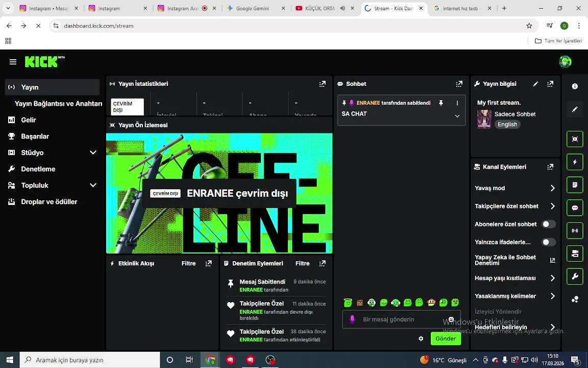Toggle the document mod actions widget in right rail
The image size is (588, 368).
click(575, 185)
